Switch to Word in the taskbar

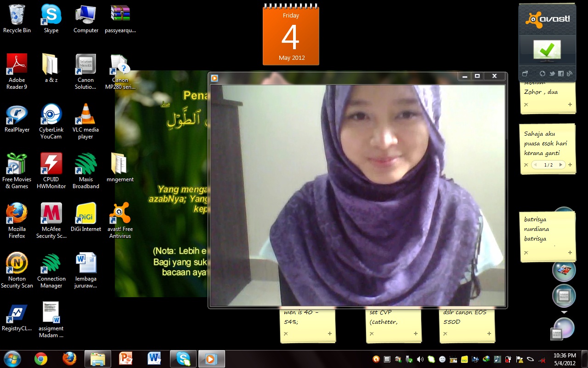point(154,359)
